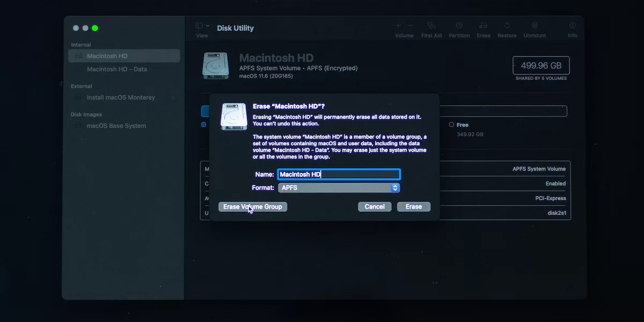Click the Partition toolbar icon
644x322 pixels.
click(459, 26)
